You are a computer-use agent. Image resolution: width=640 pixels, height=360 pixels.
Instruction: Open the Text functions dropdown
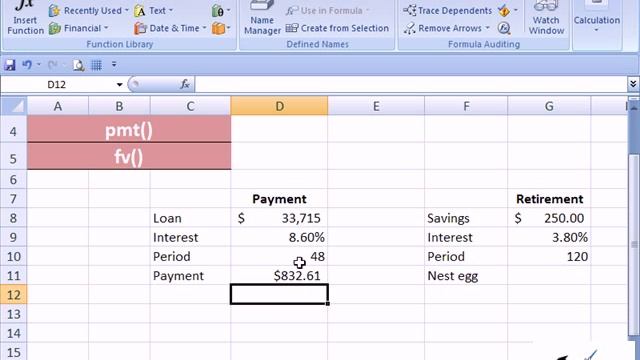tap(154, 11)
